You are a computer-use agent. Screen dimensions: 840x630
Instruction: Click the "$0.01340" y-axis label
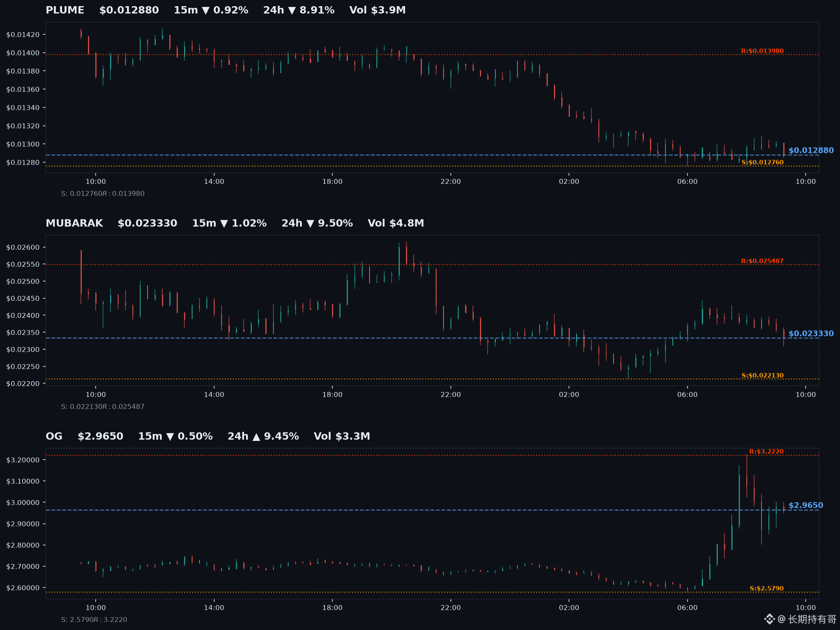pos(23,108)
